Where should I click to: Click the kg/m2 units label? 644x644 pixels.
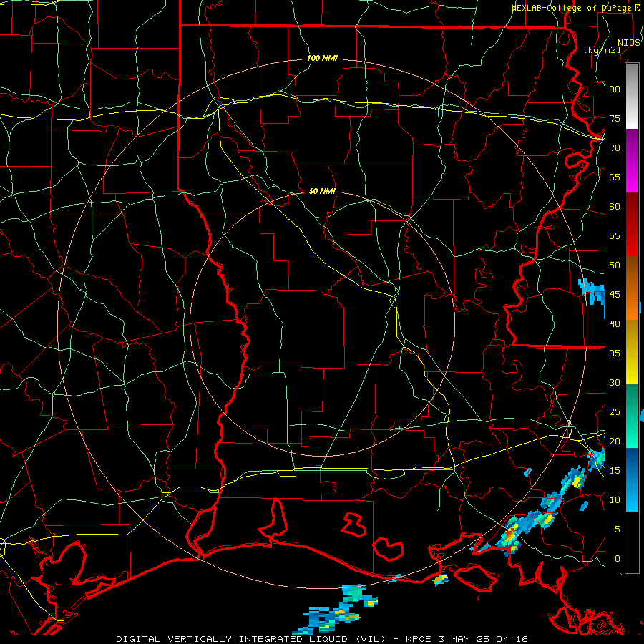602,50
